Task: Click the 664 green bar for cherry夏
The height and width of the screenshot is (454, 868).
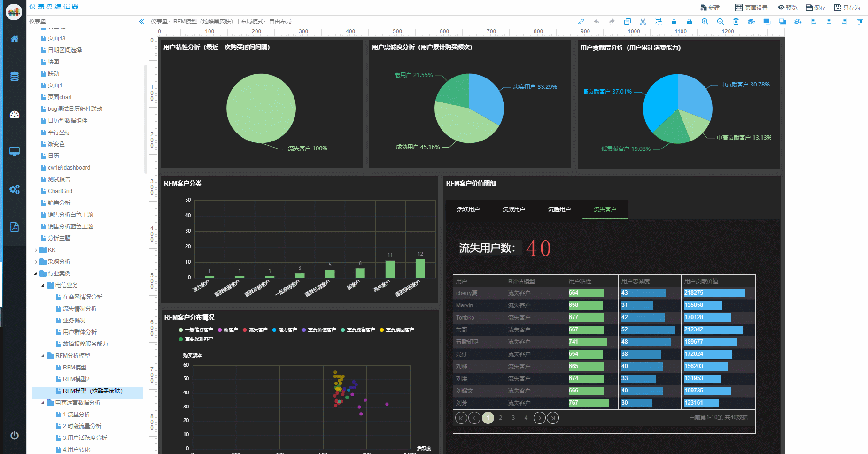Action: click(585, 293)
